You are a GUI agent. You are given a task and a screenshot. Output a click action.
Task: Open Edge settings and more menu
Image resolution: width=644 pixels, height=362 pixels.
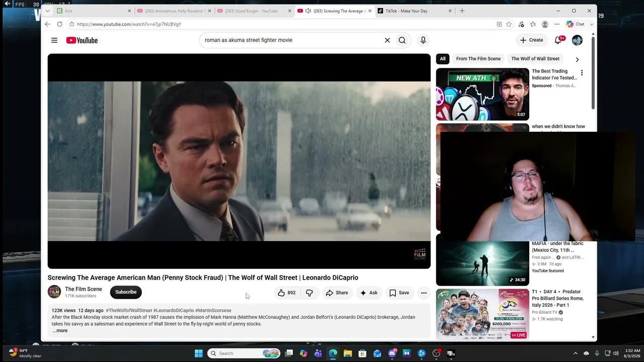pos(557,24)
